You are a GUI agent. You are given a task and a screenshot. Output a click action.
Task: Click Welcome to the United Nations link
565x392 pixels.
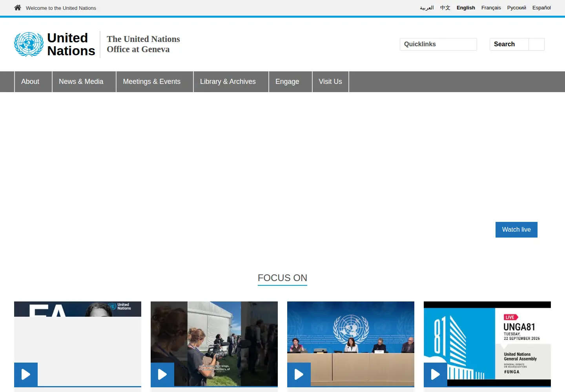coord(61,8)
